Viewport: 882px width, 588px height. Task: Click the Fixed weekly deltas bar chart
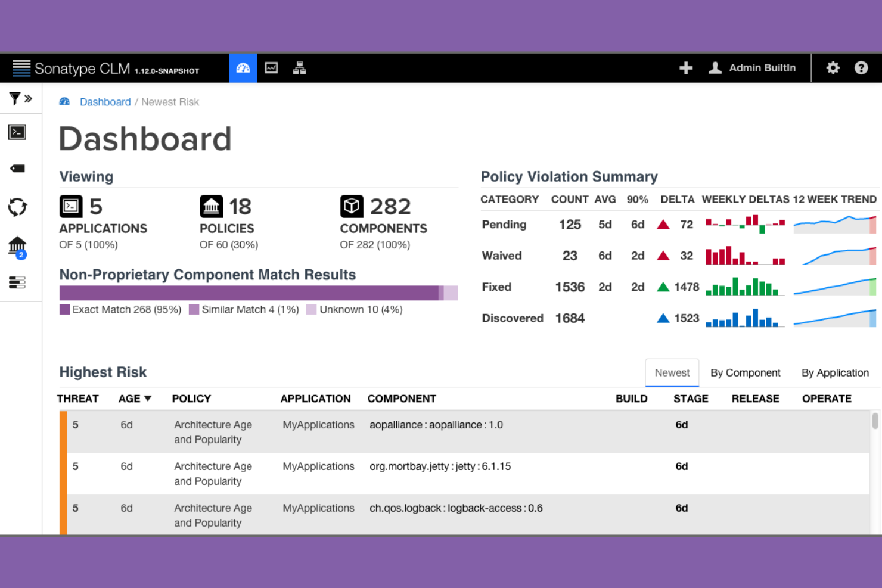coord(745,287)
